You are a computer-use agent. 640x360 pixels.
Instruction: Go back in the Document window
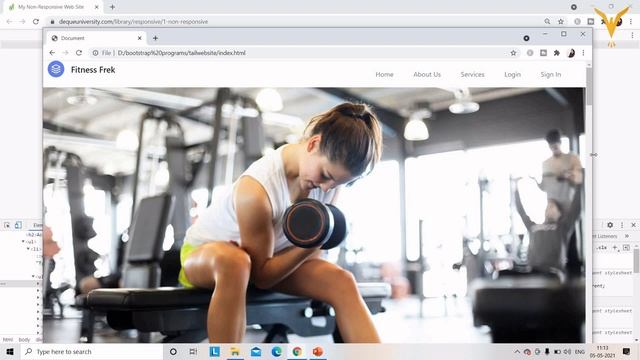(x=52, y=53)
